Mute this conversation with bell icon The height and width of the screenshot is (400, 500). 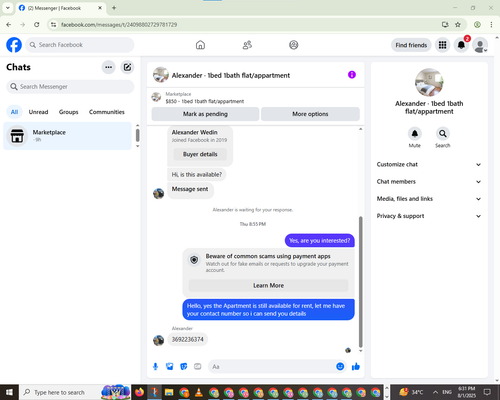(415, 134)
